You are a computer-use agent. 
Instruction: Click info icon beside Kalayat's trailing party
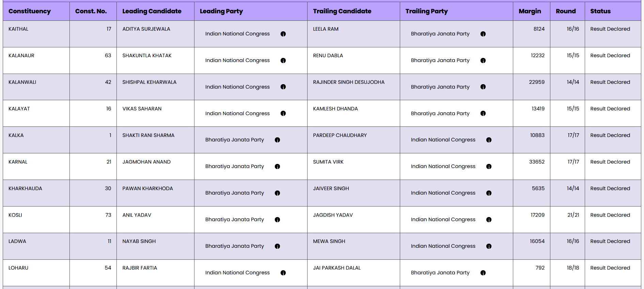pyautogui.click(x=483, y=113)
